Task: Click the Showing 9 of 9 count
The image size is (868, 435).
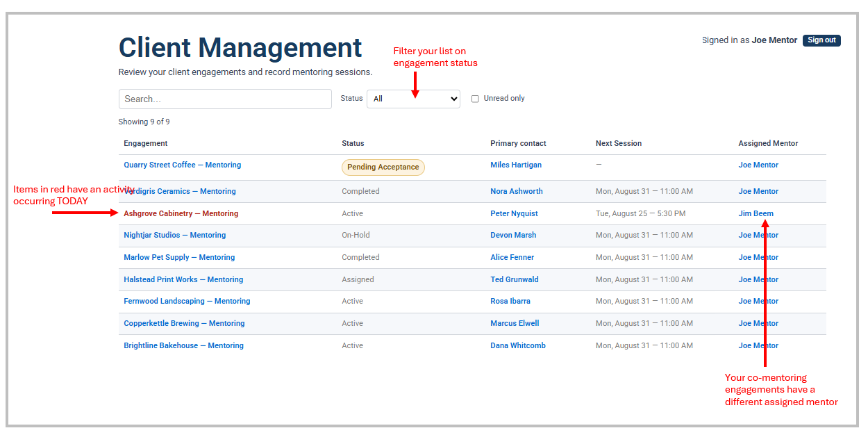Action: 144,122
